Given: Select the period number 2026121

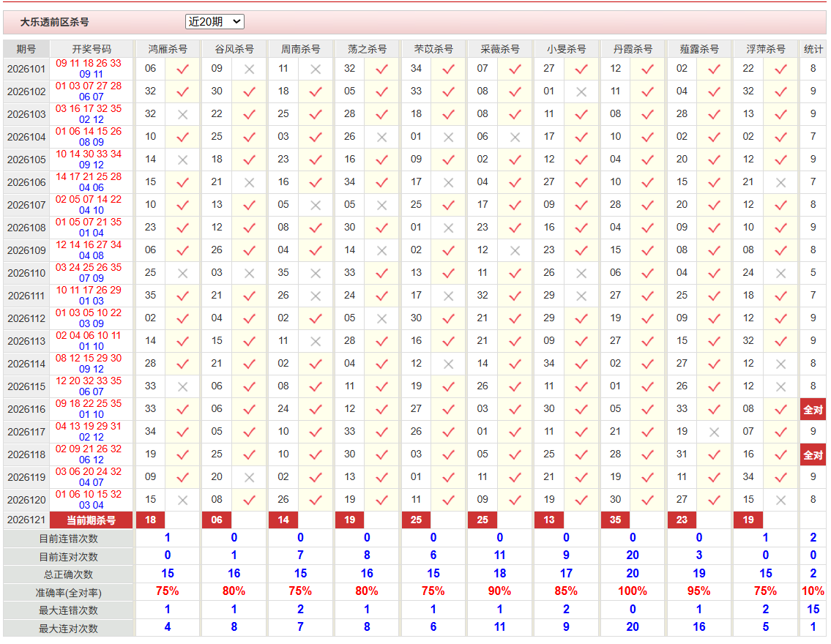Looking at the screenshot, I should click(26, 520).
